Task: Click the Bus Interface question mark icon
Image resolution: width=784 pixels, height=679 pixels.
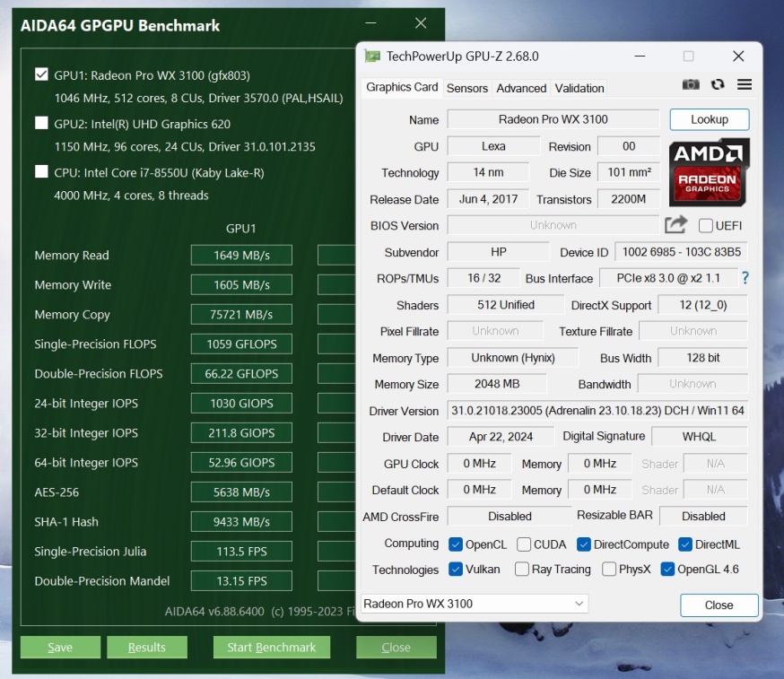Action: [x=745, y=278]
